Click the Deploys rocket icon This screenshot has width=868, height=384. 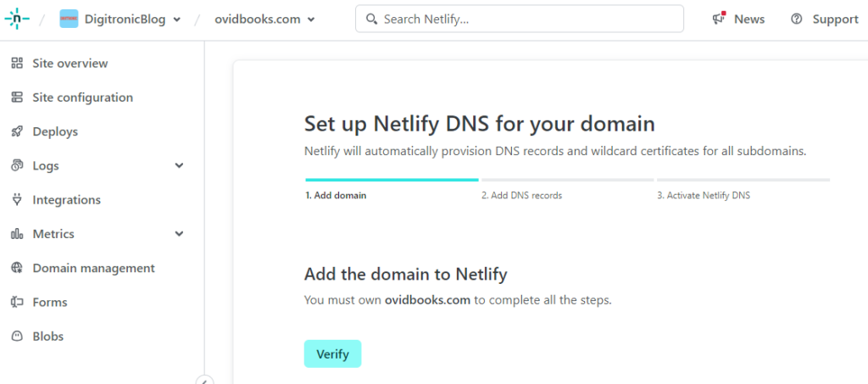[17, 131]
